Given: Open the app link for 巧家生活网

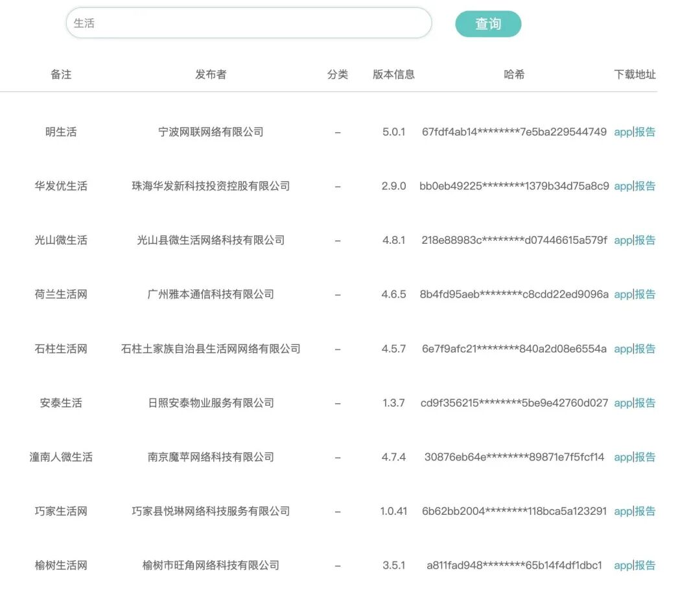Looking at the screenshot, I should click(x=624, y=511).
